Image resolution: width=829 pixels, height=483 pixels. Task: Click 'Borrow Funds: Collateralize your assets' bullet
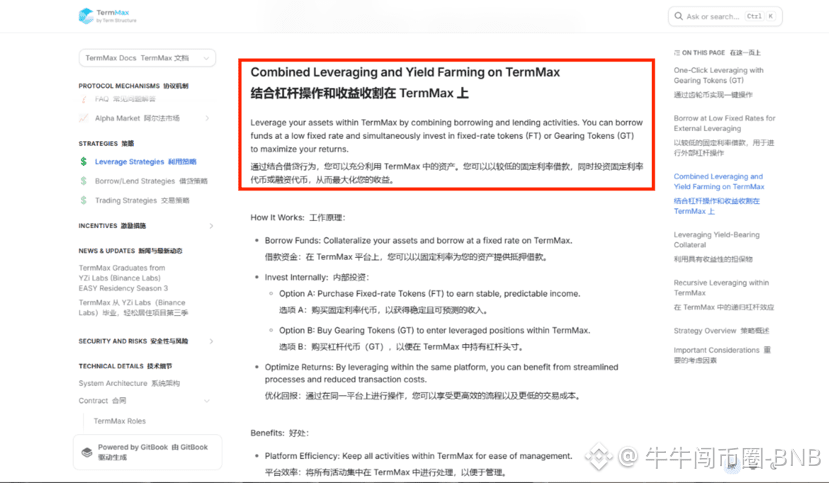coord(418,240)
